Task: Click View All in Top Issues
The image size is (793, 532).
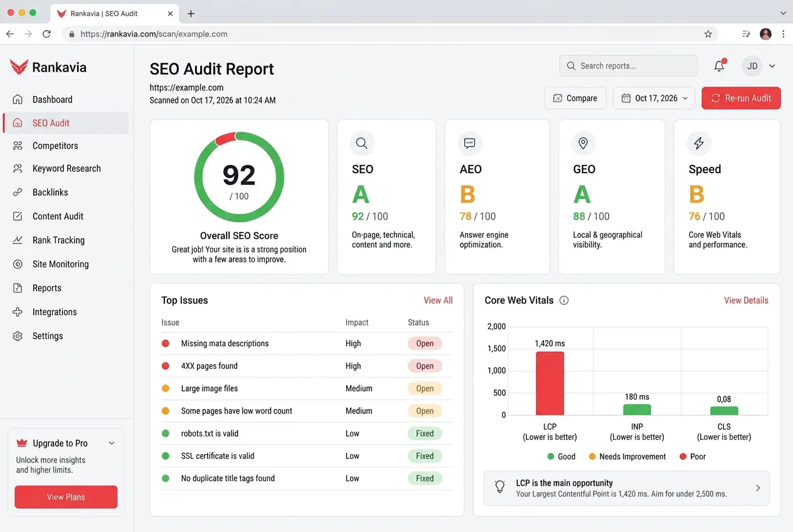Action: point(438,300)
